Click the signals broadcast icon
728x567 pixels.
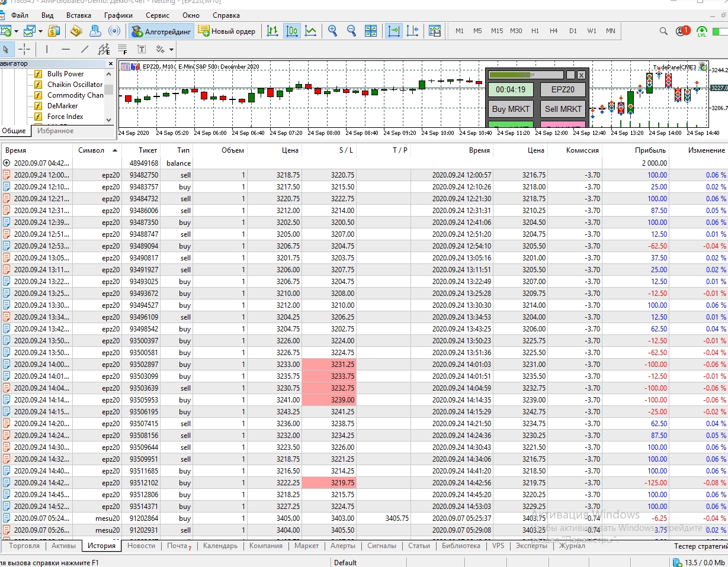pos(114,31)
